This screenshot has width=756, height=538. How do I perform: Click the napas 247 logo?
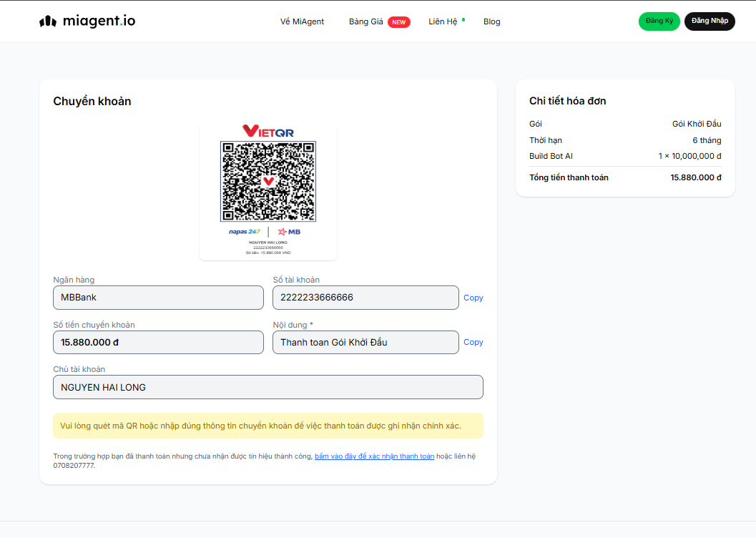point(245,232)
